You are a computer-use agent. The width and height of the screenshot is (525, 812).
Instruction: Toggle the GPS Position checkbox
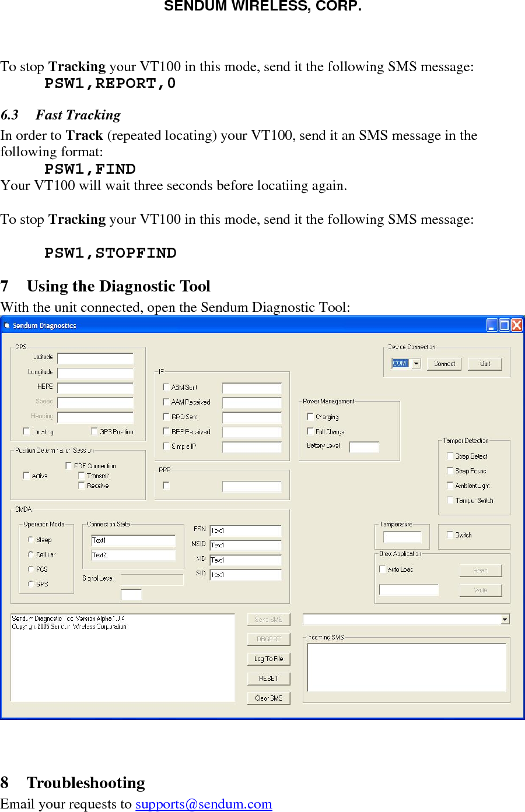tap(94, 431)
